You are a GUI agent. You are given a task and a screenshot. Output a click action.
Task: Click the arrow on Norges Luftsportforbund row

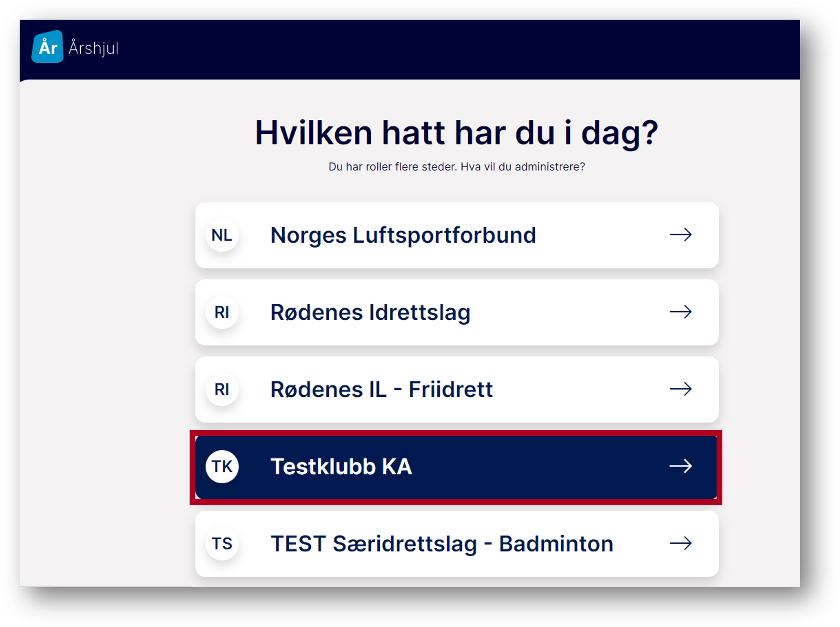point(681,235)
